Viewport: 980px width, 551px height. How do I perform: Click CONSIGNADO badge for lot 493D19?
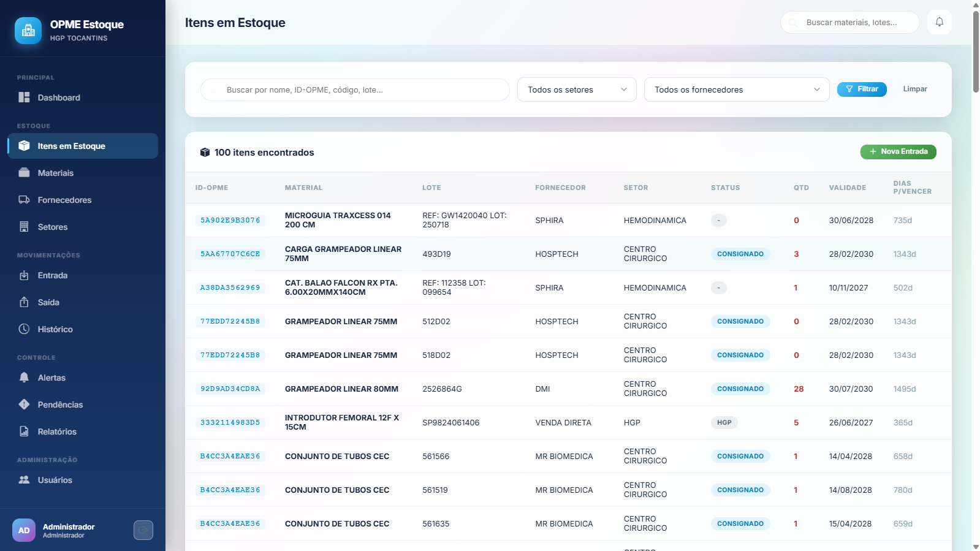pyautogui.click(x=740, y=254)
